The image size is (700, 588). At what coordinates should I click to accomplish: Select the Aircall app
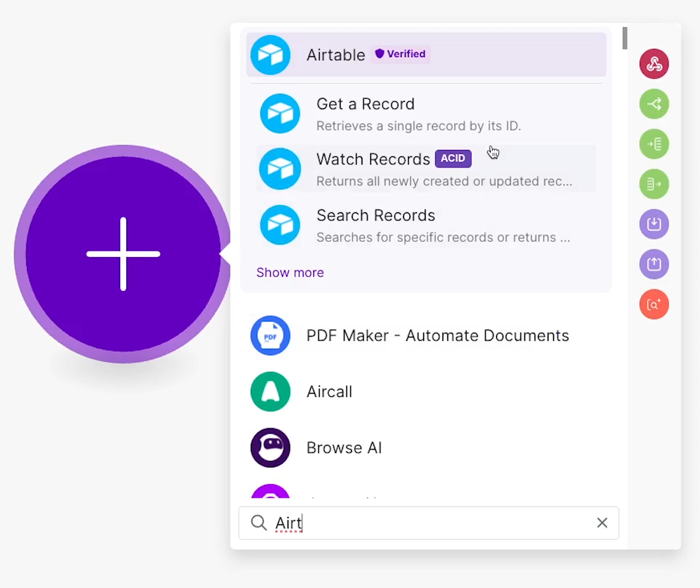click(x=426, y=392)
